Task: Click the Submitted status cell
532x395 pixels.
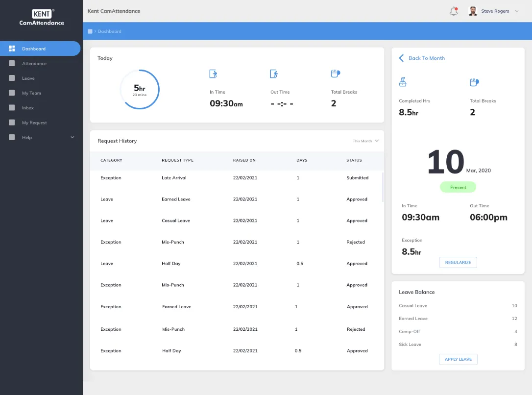Action: [x=357, y=178]
